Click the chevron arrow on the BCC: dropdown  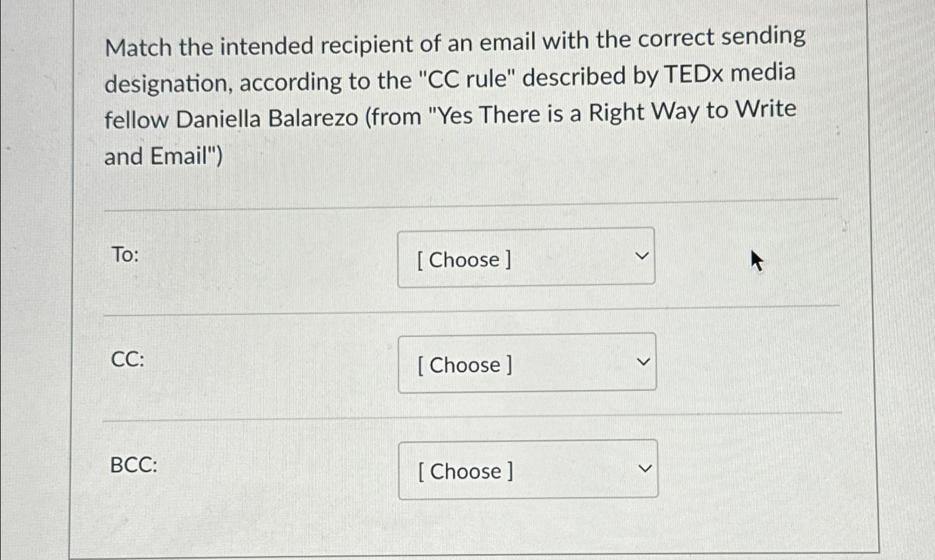[x=644, y=467]
